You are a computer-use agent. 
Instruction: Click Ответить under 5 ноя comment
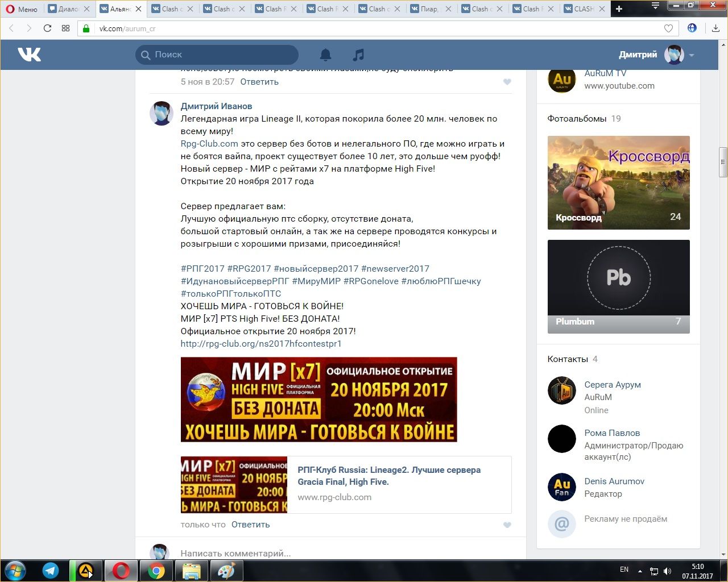[x=259, y=82]
